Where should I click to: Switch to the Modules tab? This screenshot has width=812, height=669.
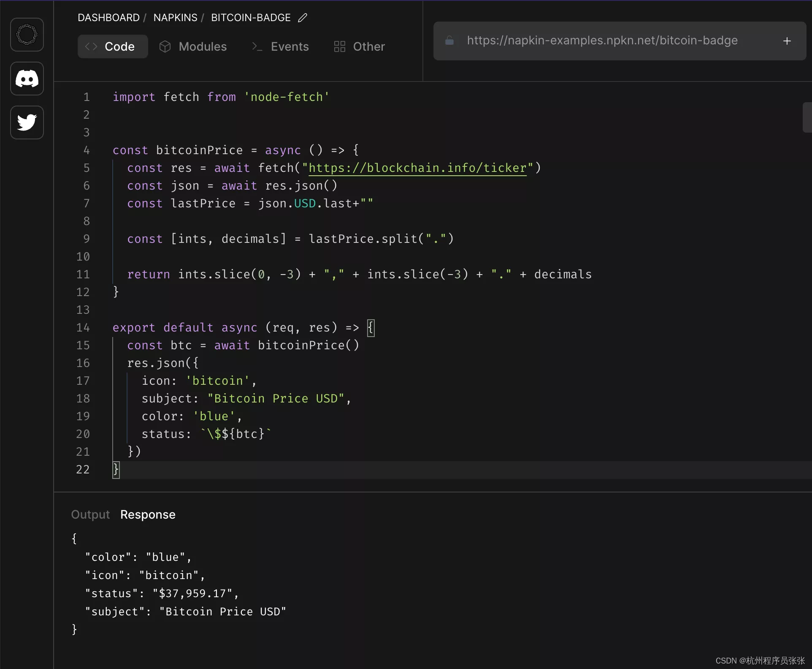tap(203, 46)
